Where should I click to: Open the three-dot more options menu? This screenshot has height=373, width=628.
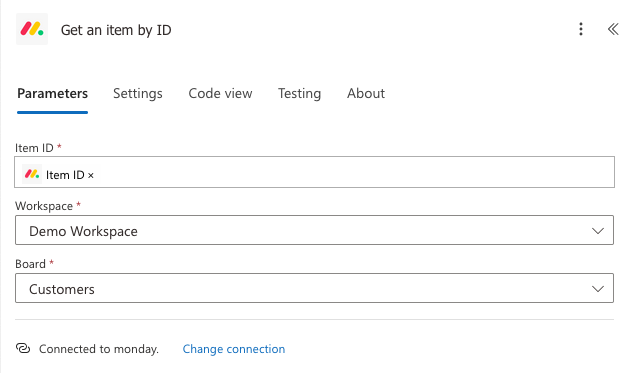click(581, 29)
